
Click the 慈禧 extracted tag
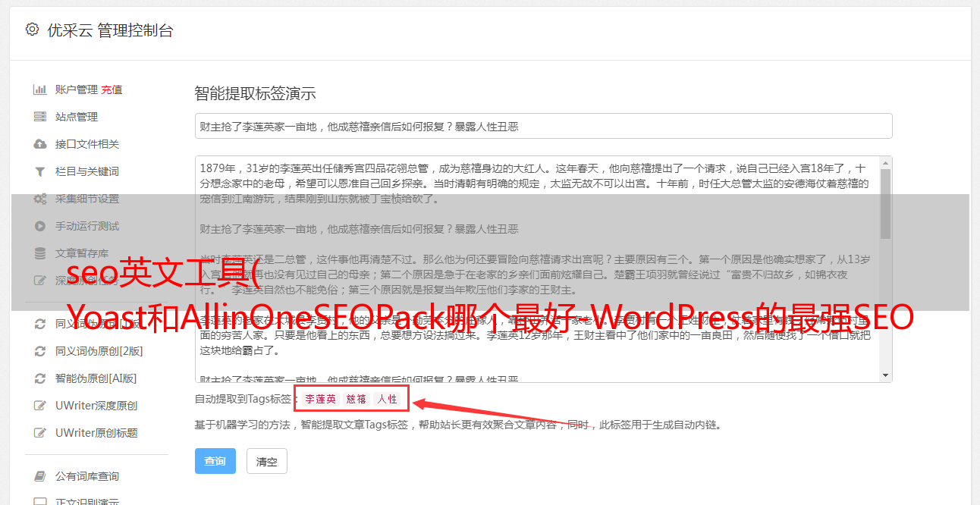[357, 399]
